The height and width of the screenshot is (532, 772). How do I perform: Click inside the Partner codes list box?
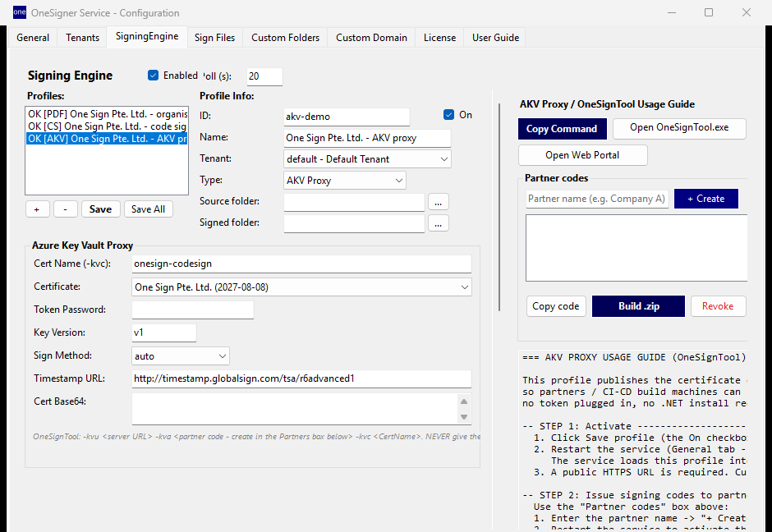[x=636, y=248]
